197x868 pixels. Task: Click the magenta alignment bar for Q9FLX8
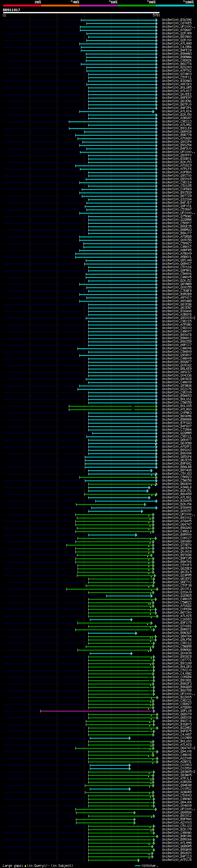98,711
